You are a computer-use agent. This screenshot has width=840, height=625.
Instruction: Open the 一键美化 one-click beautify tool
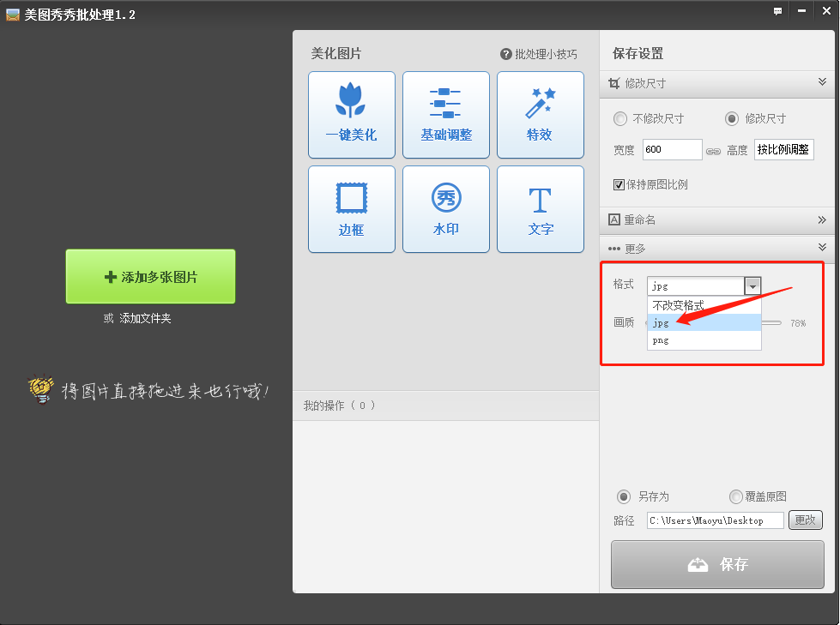coord(351,115)
